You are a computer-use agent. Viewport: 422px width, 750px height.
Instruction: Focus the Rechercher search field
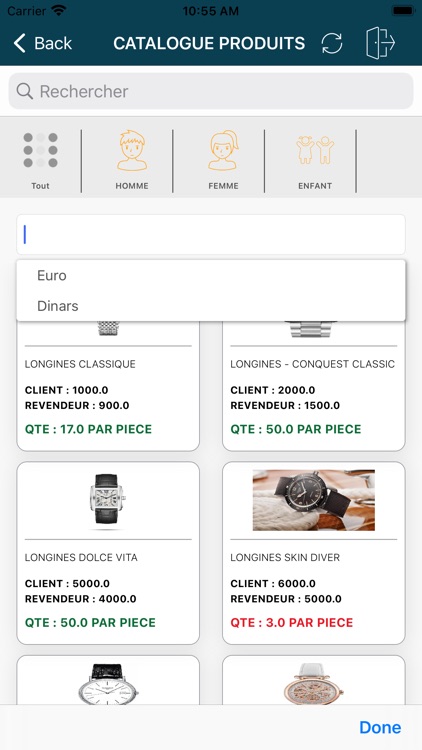pyautogui.click(x=211, y=91)
